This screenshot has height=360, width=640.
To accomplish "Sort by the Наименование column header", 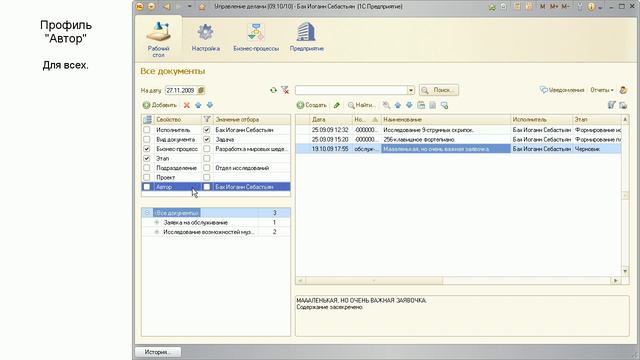I will click(446, 120).
